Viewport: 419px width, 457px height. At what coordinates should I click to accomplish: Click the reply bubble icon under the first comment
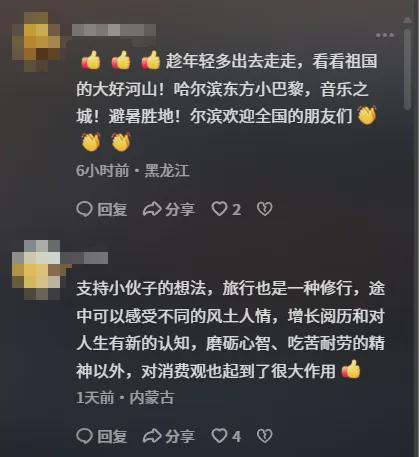(84, 209)
